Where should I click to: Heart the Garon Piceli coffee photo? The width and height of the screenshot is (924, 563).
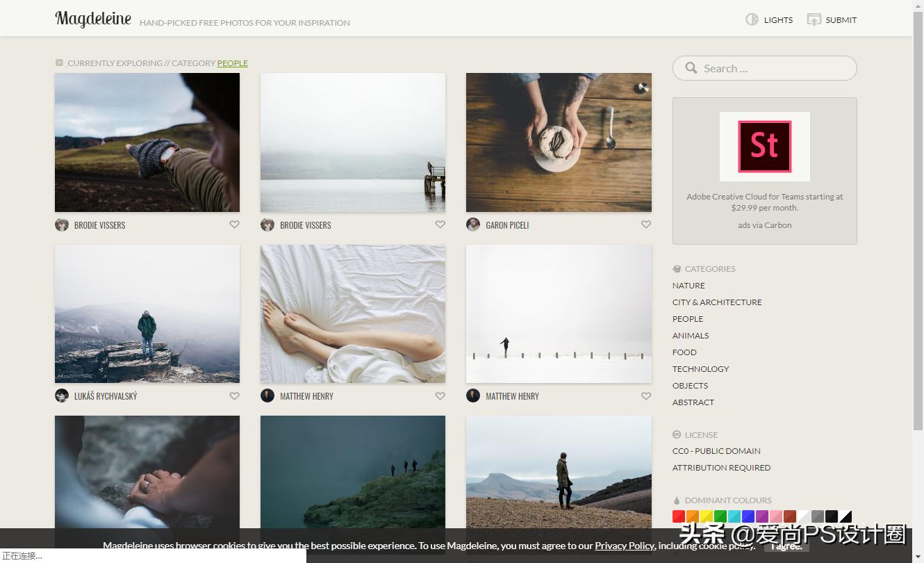645,225
